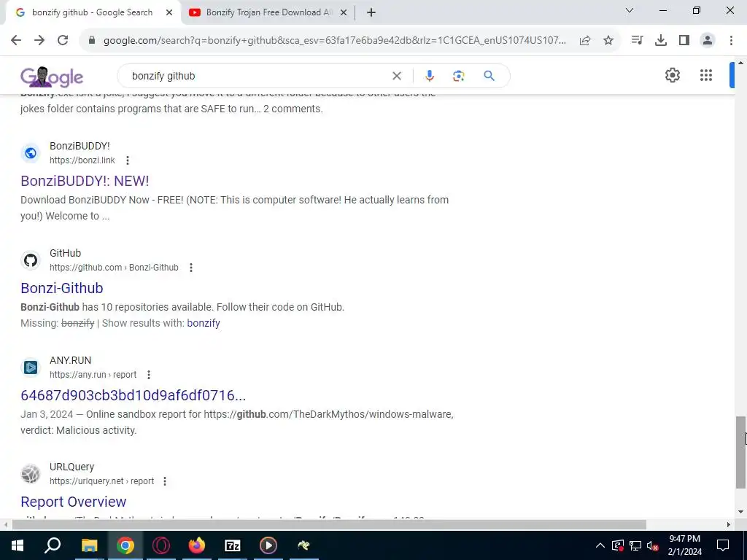Screen dimensions: 747x560
Task: Click the Google logo
Action: click(x=52, y=77)
